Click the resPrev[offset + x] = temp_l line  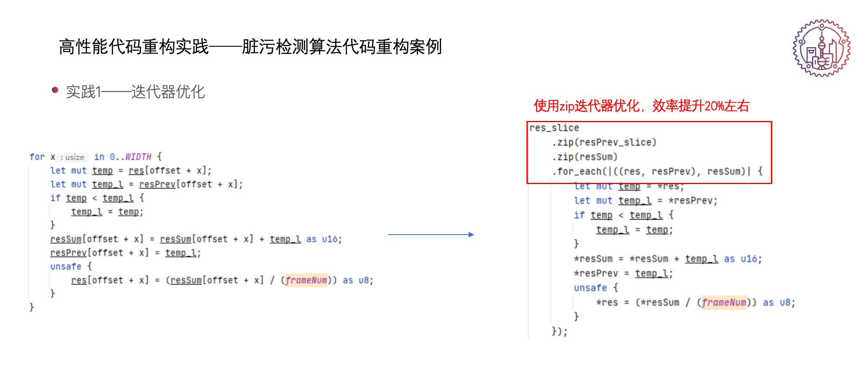tap(125, 253)
